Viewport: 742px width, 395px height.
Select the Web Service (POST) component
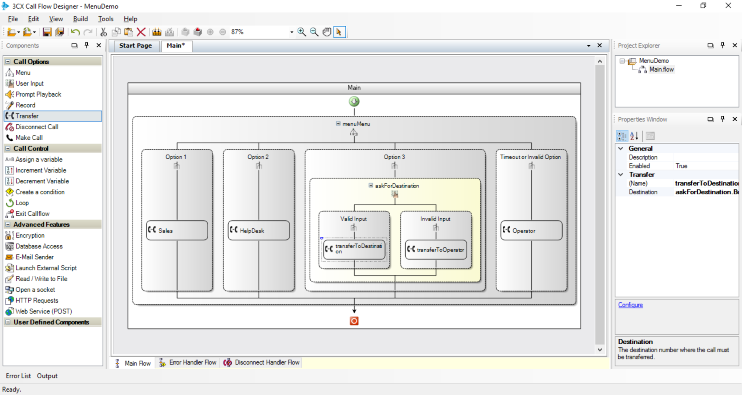53,311
